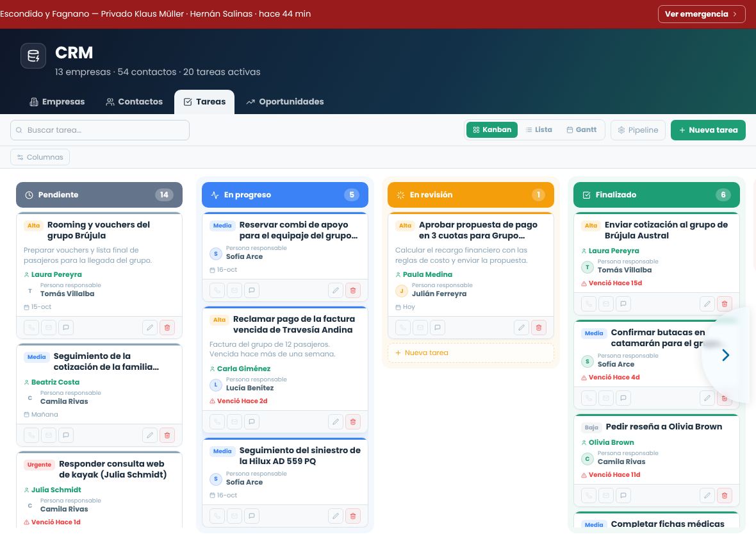Click the Finalizado column header

[656, 195]
